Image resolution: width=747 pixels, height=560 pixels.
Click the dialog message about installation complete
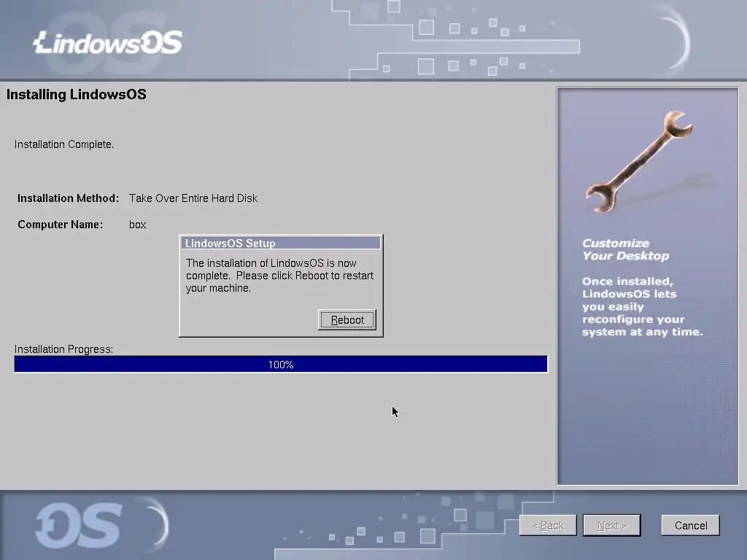279,275
